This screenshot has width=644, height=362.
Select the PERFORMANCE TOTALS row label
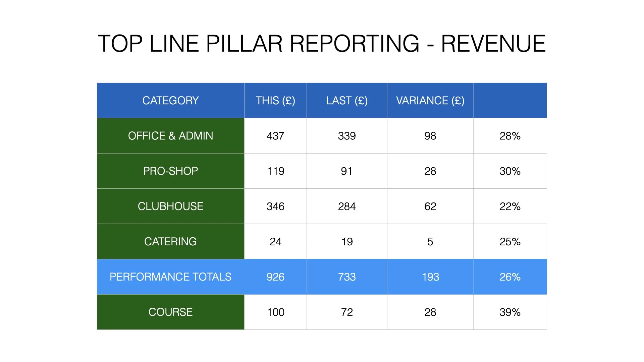pyautogui.click(x=170, y=277)
